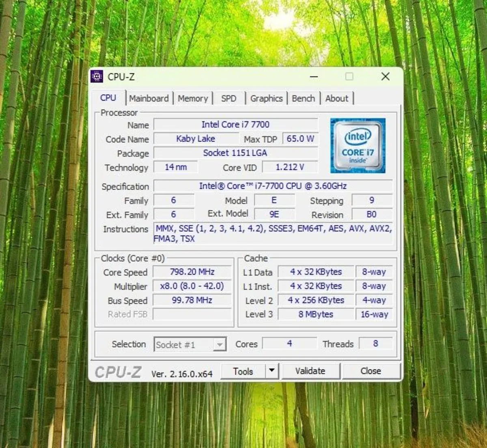487x448 pixels.
Task: Click the Multiplier value x8.0 (8.0 - 42.0)
Action: pos(192,286)
